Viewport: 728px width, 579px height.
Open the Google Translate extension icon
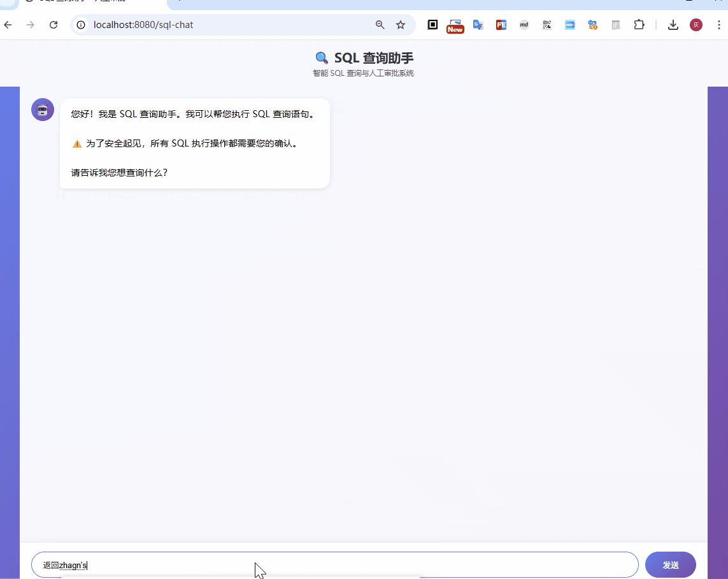click(x=478, y=25)
